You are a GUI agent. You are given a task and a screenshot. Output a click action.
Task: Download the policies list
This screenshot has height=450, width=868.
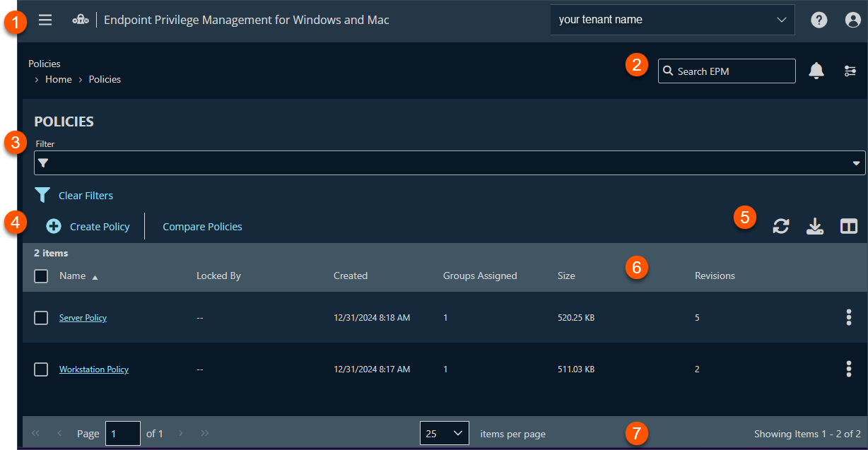[x=815, y=226]
